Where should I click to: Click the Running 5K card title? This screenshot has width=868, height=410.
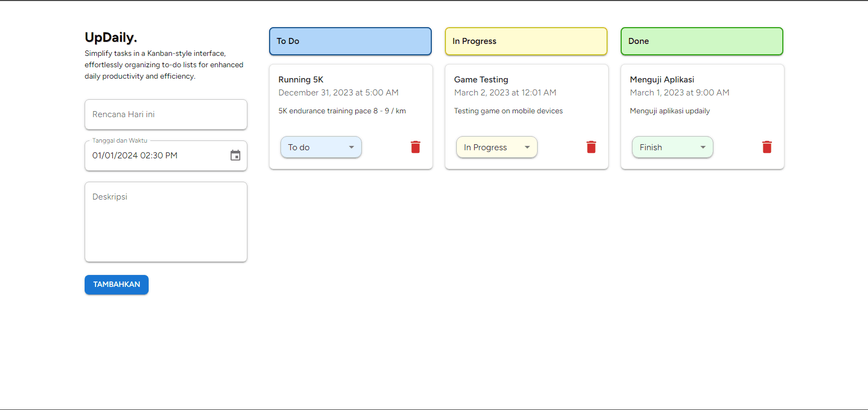[301, 80]
